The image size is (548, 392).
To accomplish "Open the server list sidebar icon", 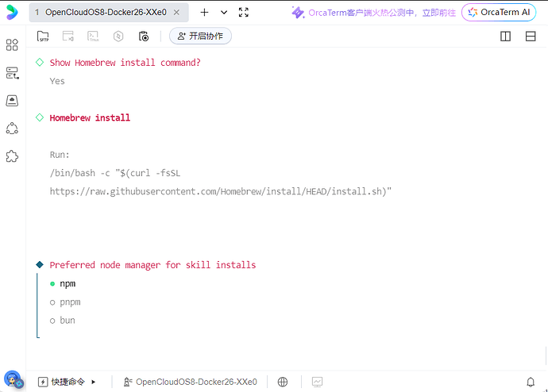I will (x=12, y=73).
